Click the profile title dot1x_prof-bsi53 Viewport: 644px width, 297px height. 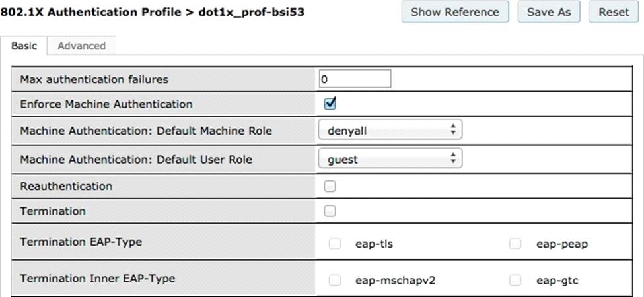(x=252, y=12)
